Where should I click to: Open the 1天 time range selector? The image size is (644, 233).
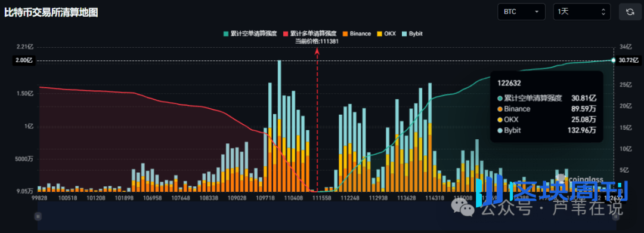(581, 12)
